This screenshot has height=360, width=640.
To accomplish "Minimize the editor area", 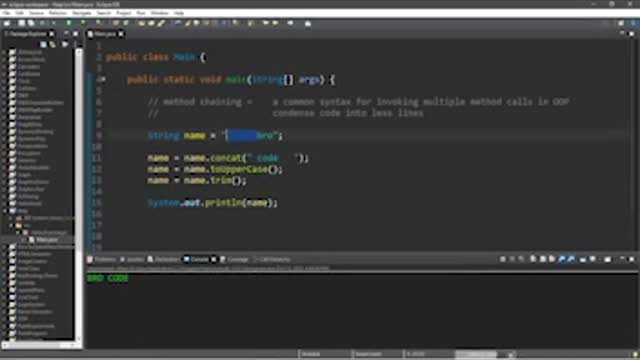I will [x=622, y=34].
